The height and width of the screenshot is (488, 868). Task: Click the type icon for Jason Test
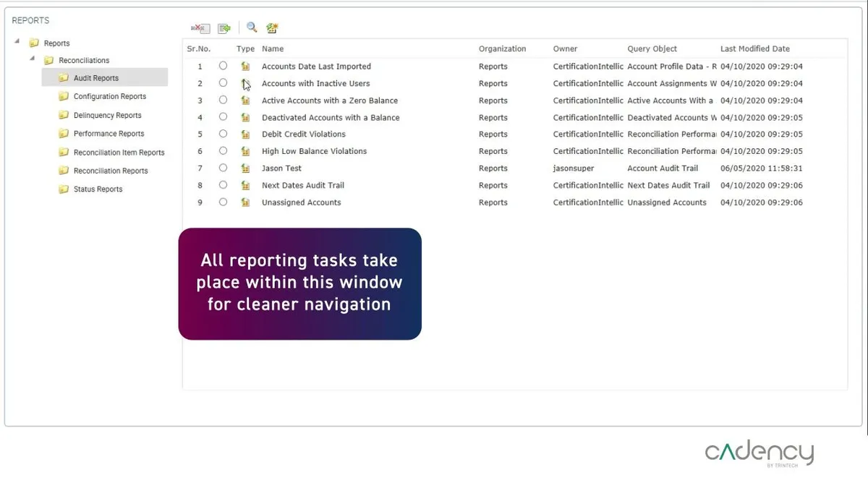[x=246, y=168]
